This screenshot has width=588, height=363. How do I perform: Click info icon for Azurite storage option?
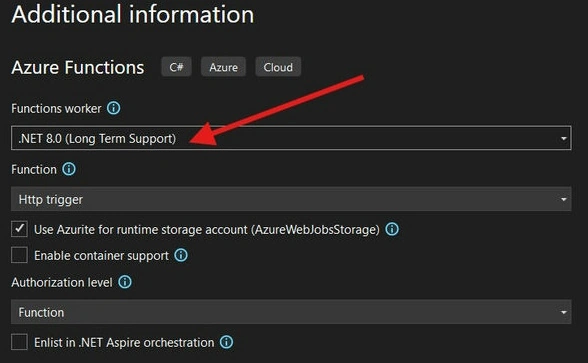click(392, 229)
